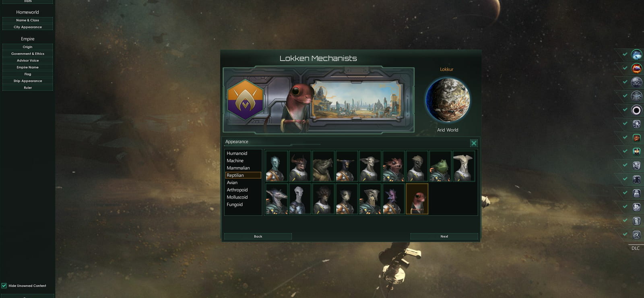Screen dimensions: 644x298
Task: Close the Appearance panel
Action: click(x=474, y=143)
